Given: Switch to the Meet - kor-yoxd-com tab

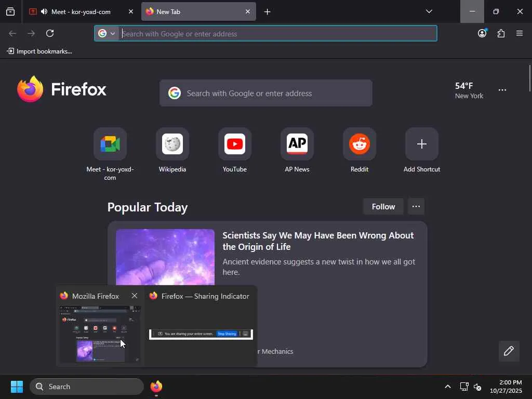Looking at the screenshot, I should [x=81, y=11].
